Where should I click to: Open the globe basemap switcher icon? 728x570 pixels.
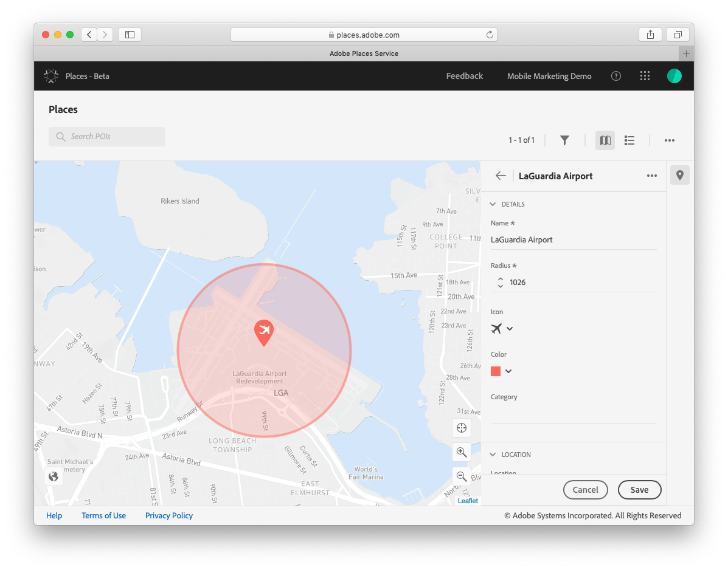54,476
